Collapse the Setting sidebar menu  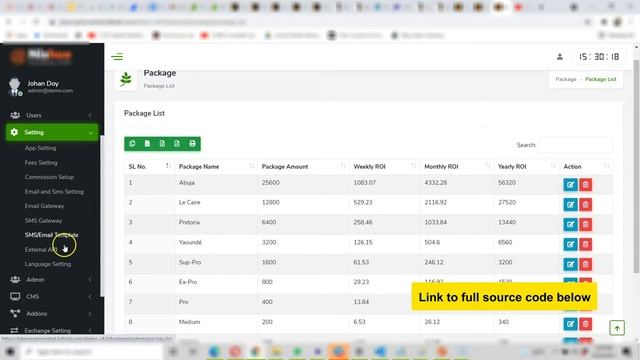pos(52,132)
